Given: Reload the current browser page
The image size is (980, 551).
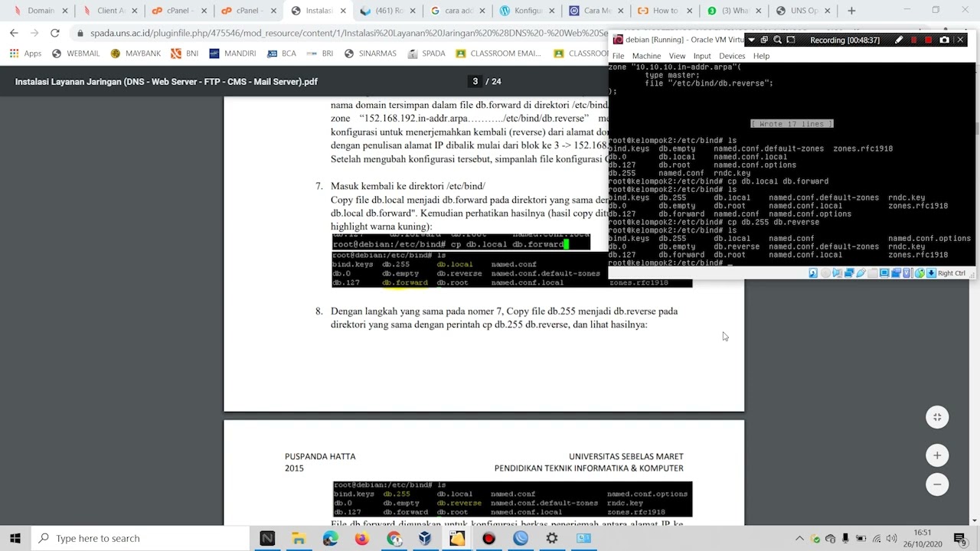Looking at the screenshot, I should point(54,33).
